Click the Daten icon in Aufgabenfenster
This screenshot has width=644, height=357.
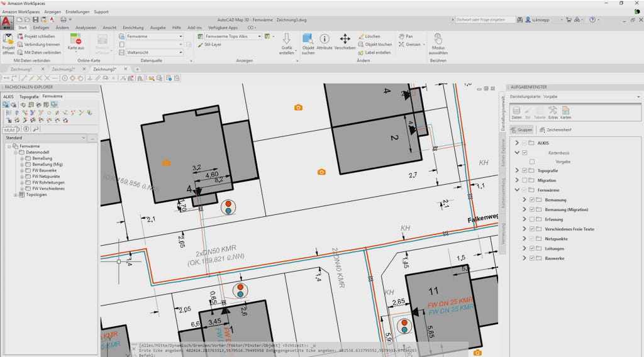pyautogui.click(x=516, y=111)
